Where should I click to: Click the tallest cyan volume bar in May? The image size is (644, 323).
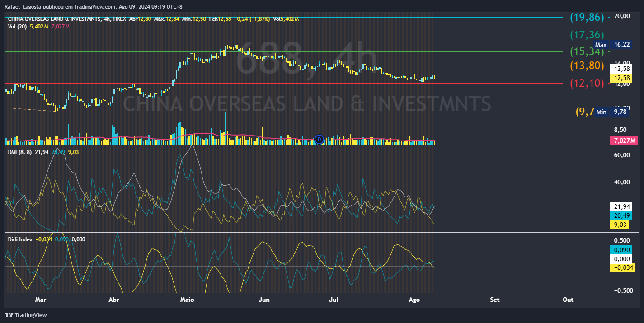225,128
